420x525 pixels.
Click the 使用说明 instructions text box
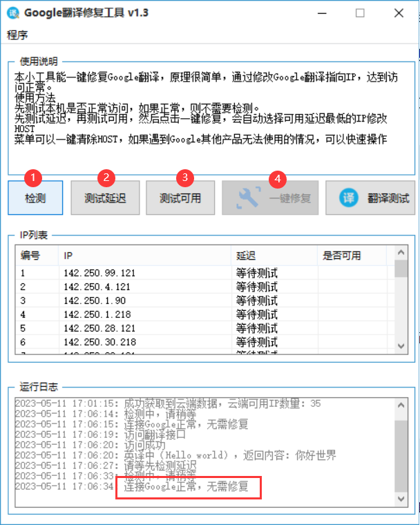(x=211, y=118)
